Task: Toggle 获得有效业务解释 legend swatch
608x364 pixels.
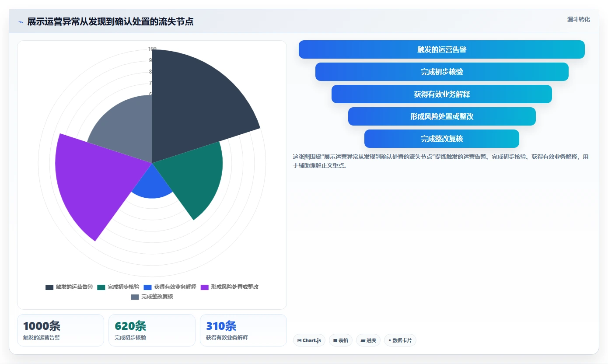Action: tap(148, 287)
